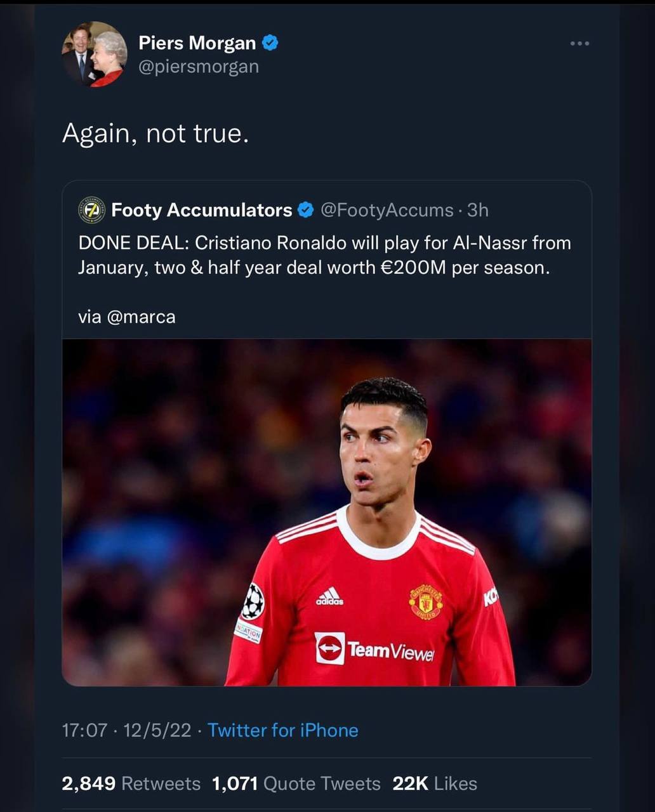This screenshot has height=812, width=655.
Task: Open the @FootyAccums handle
Action: click(x=387, y=210)
